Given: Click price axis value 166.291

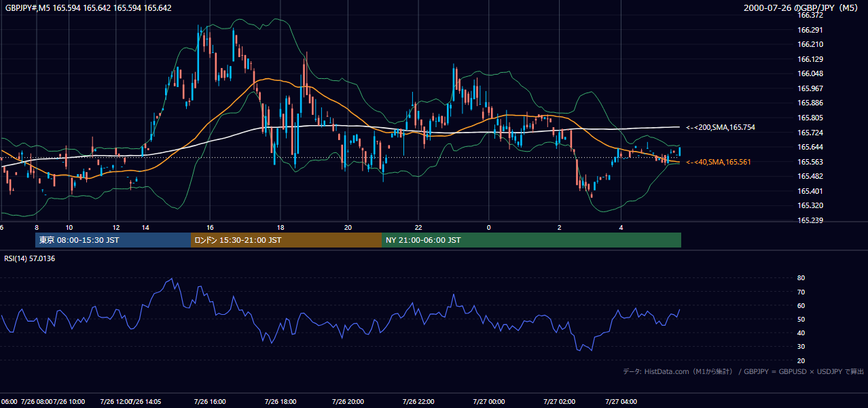Looking at the screenshot, I should tap(810, 30).
